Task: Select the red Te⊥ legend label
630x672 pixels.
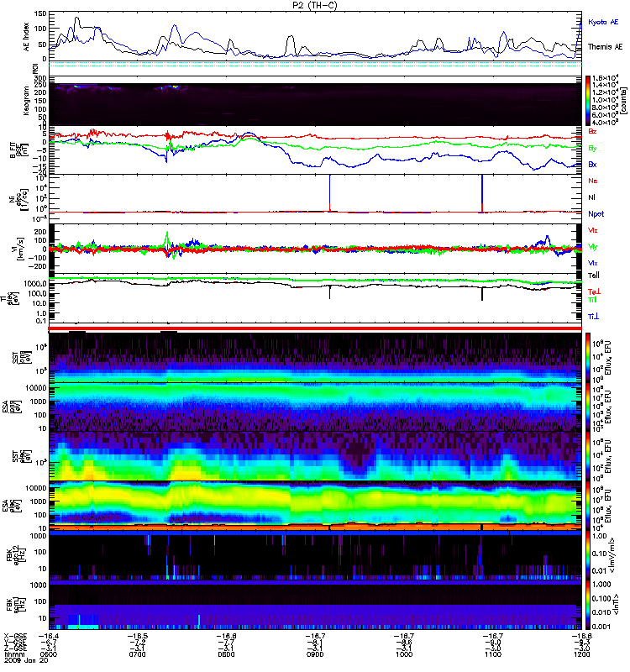Action: point(595,291)
